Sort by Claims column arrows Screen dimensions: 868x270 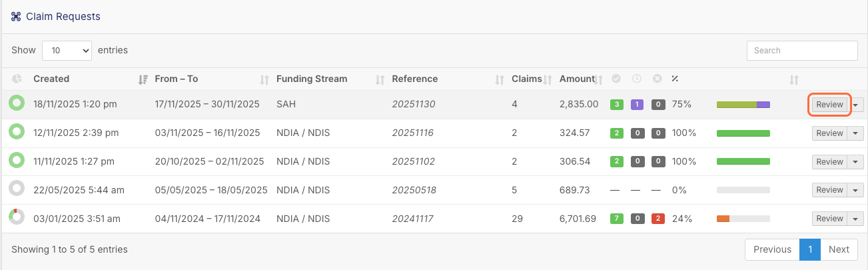point(548,79)
